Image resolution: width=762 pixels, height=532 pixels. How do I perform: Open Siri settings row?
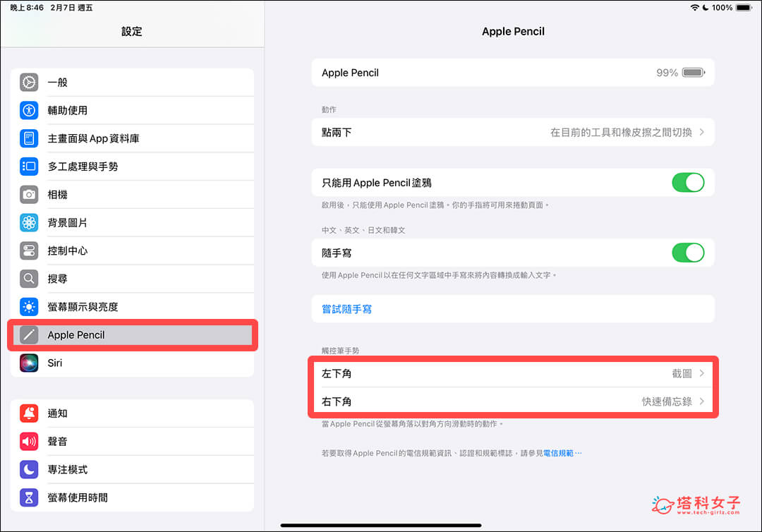pyautogui.click(x=132, y=363)
